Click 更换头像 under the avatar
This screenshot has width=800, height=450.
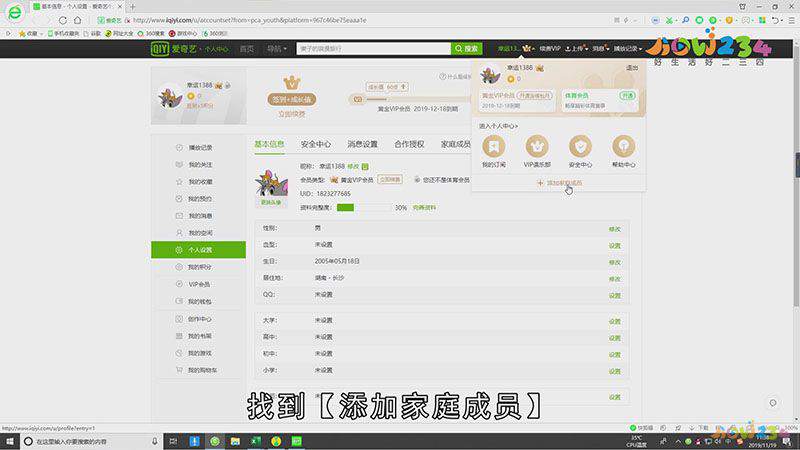(271, 203)
